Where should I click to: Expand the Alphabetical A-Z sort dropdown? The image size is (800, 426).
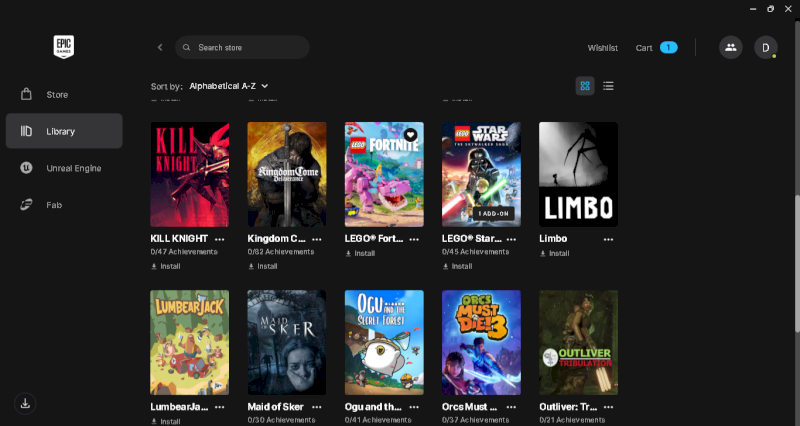(229, 86)
